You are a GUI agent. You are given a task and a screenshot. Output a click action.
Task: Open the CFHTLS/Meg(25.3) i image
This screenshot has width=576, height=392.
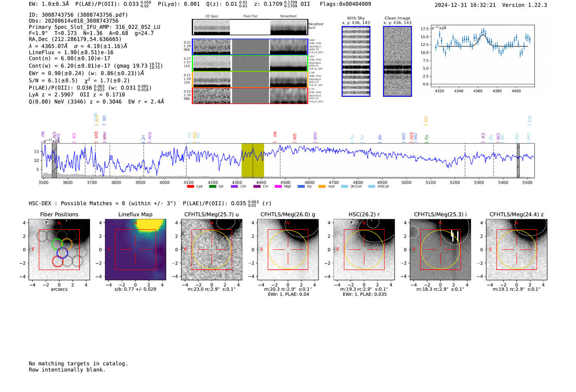click(440, 250)
